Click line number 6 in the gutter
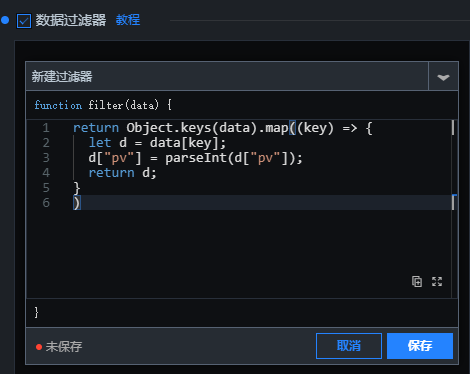The image size is (470, 374). (x=46, y=203)
